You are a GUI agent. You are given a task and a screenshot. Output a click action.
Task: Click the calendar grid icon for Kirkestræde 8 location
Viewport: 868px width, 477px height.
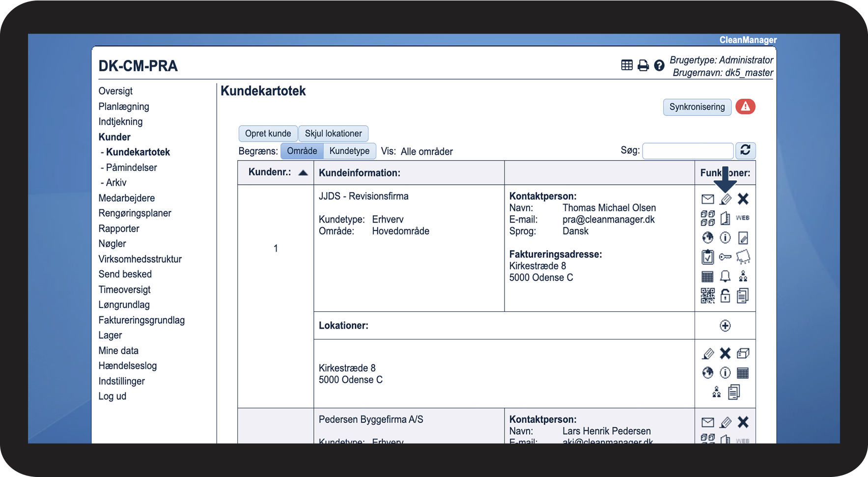pos(743,373)
